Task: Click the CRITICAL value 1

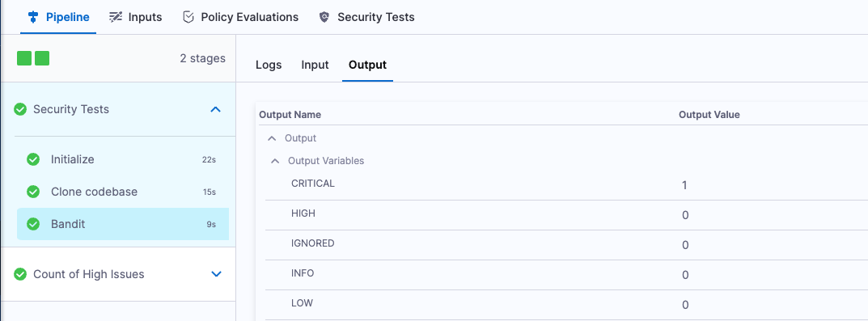Action: (x=684, y=185)
